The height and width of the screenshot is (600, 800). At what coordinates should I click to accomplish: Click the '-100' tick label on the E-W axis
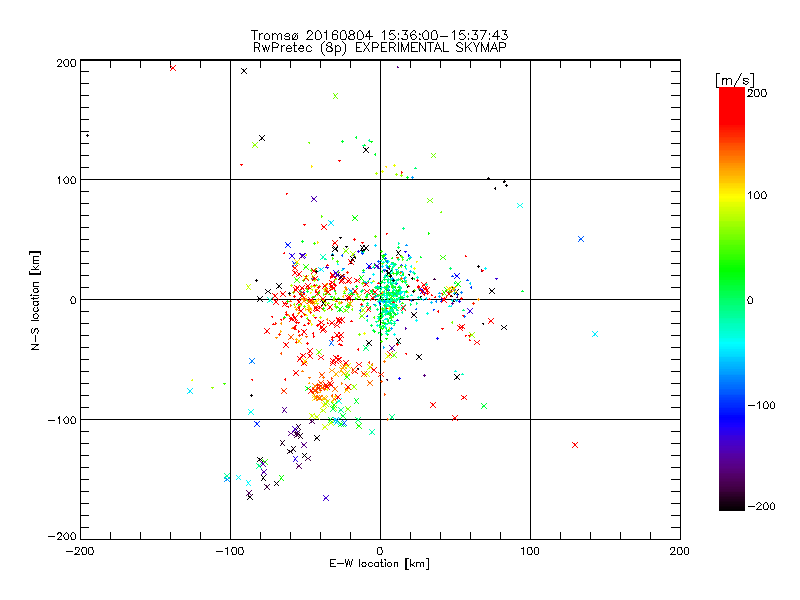click(230, 551)
